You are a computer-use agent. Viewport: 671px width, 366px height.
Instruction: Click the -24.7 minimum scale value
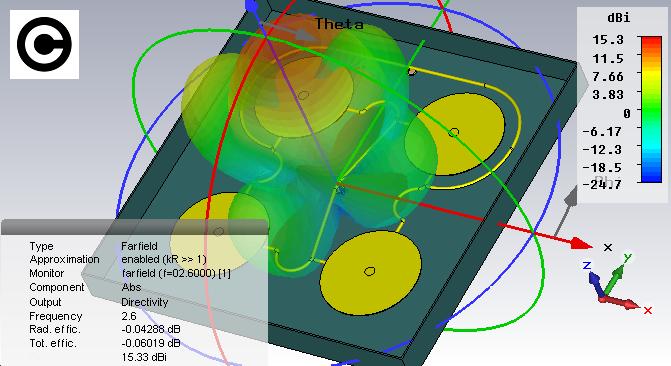coord(603,185)
